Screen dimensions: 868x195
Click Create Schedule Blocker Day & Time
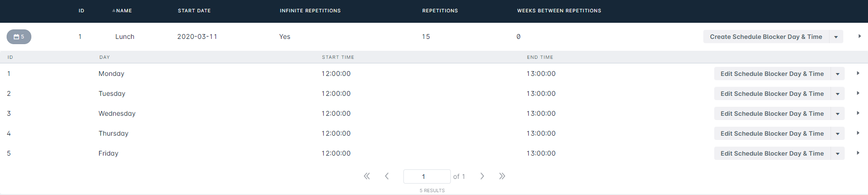pos(766,37)
